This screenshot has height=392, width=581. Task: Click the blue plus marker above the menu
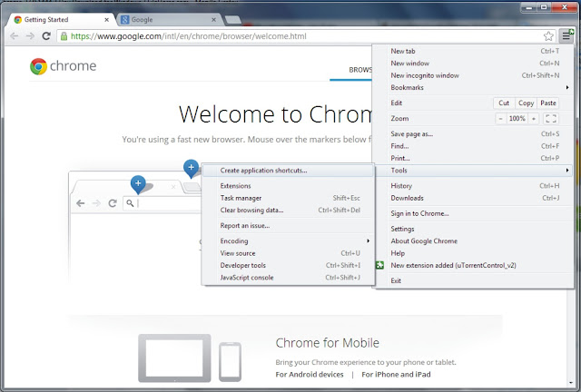point(192,168)
